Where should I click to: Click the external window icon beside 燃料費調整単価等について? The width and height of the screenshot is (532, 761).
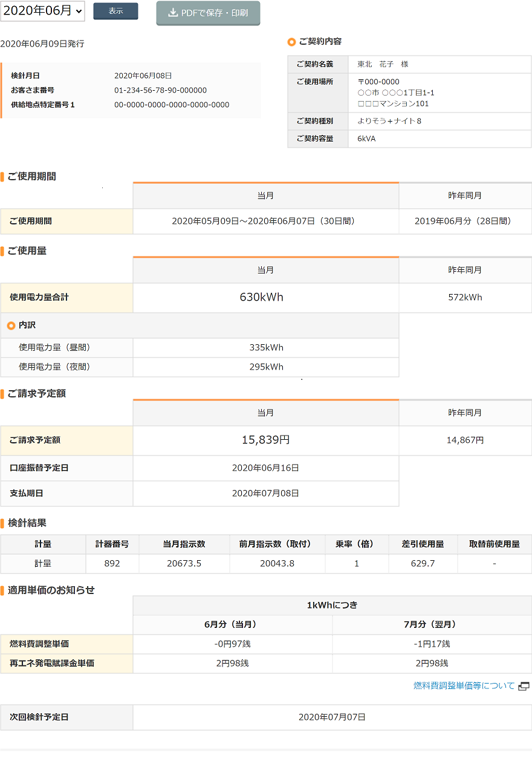(x=524, y=686)
